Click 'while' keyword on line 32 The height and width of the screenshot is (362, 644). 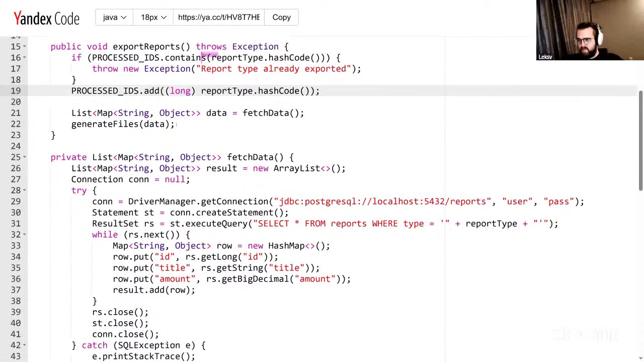tap(105, 235)
